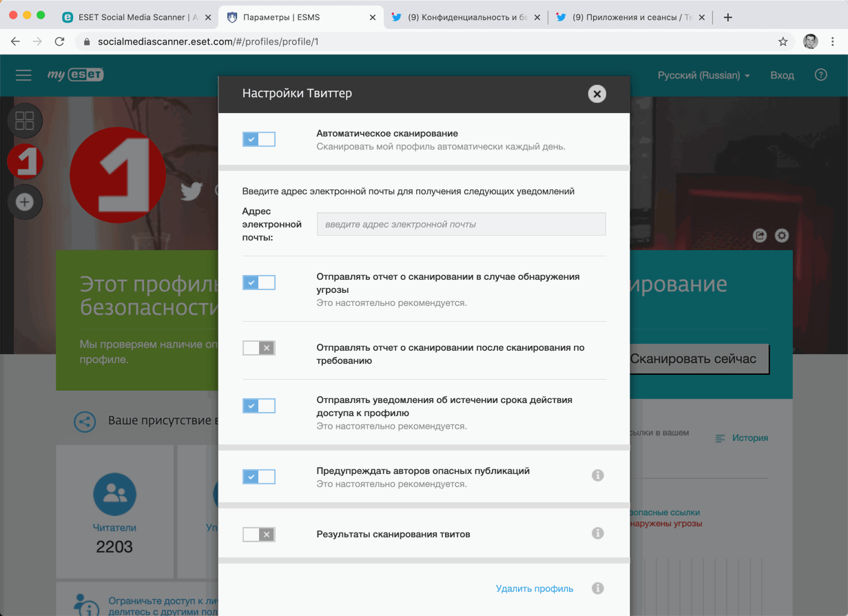848x616 pixels.
Task: Click the email address input field
Action: (461, 224)
